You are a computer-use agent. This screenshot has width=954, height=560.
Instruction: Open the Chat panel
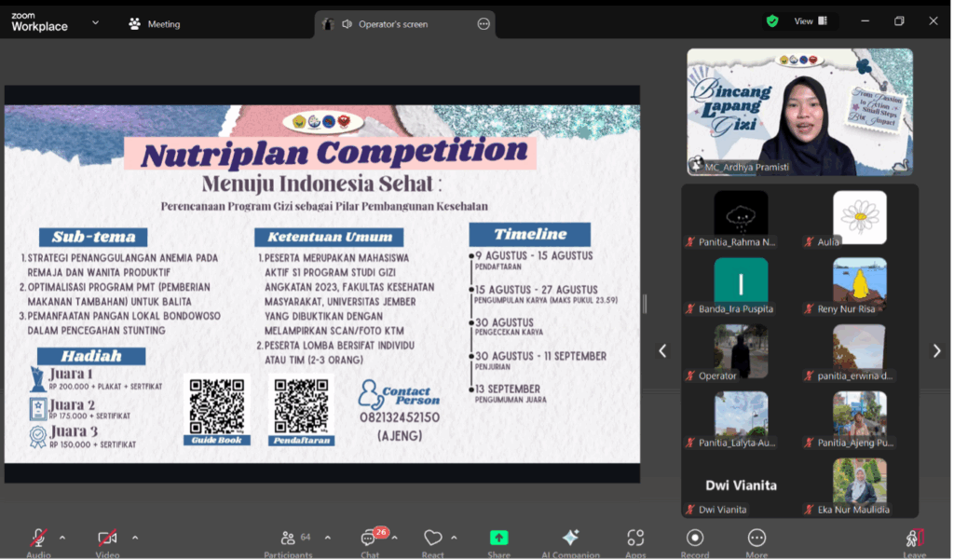[370, 540]
